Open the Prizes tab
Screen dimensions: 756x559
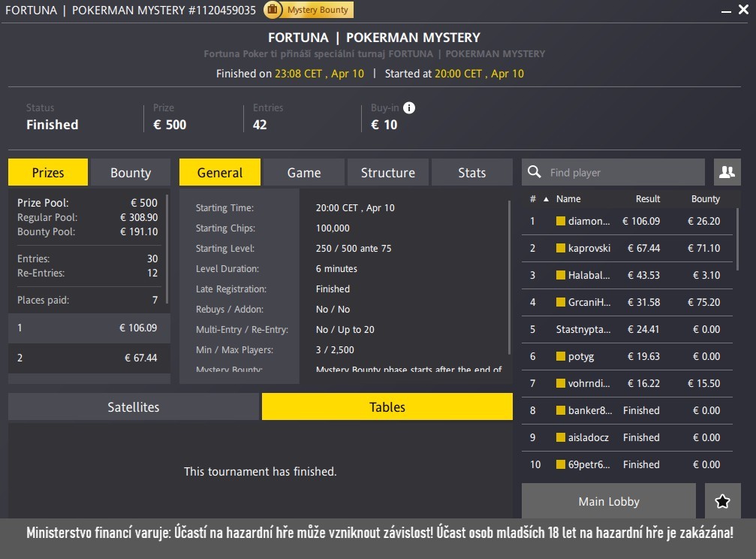(47, 172)
